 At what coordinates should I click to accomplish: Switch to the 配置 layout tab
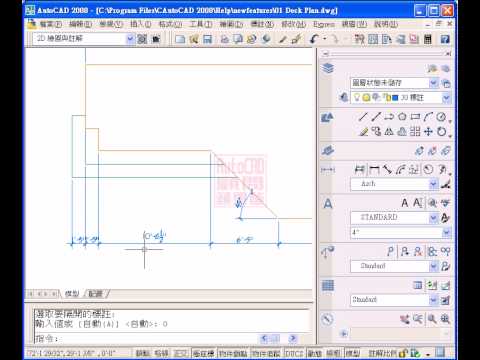[x=96, y=294]
